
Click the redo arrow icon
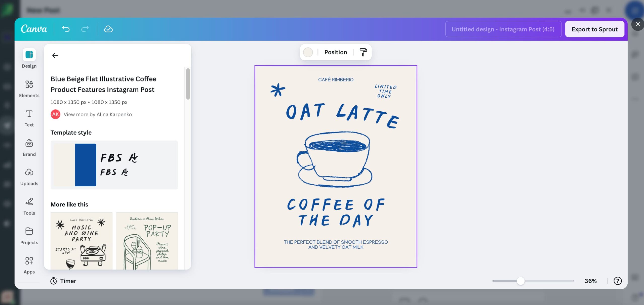[x=85, y=29]
